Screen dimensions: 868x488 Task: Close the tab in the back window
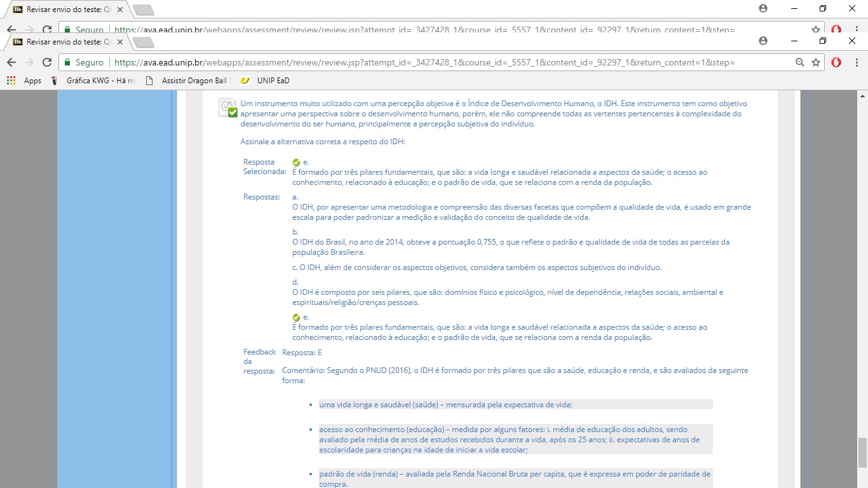[x=119, y=10]
